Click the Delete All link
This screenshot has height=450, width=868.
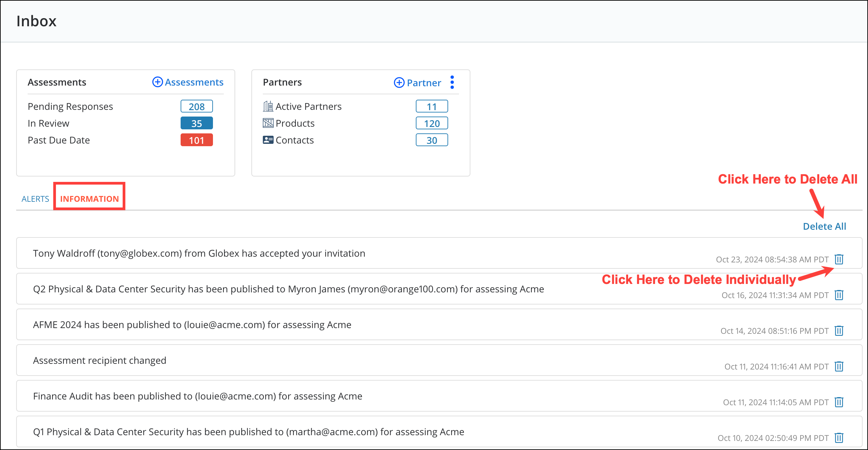(x=824, y=226)
